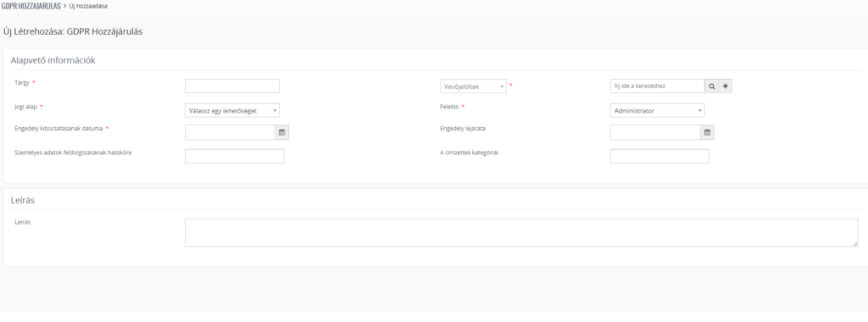868x322 pixels.
Task: Open the calendar picker for Engedély lejárata
Action: (x=707, y=132)
